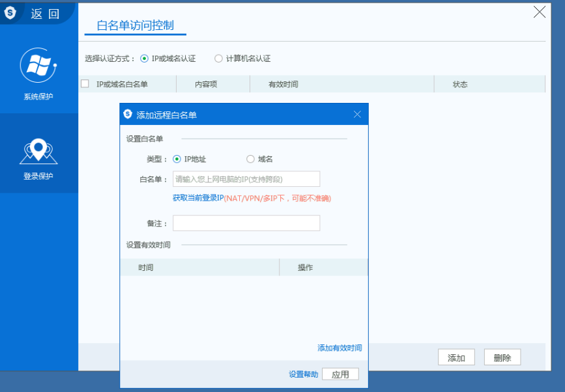This screenshot has height=392, width=565.
Task: Open 系统保护 Windows logo icon
Action: pyautogui.click(x=38, y=66)
